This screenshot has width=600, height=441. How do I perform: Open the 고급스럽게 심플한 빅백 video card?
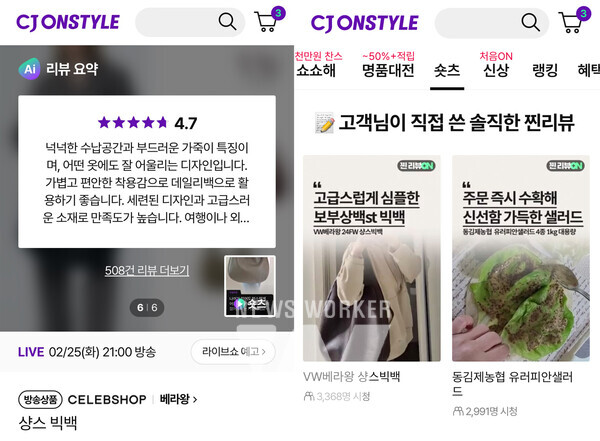coord(372,258)
